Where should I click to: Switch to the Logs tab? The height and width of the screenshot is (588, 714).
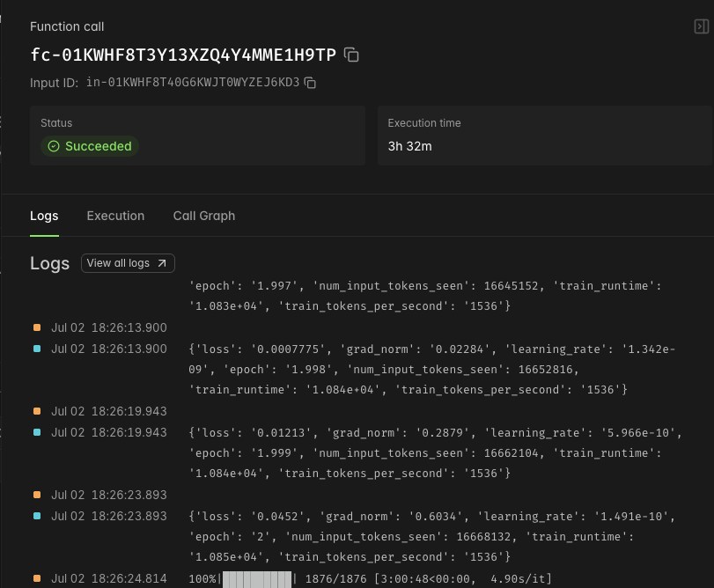tap(44, 216)
